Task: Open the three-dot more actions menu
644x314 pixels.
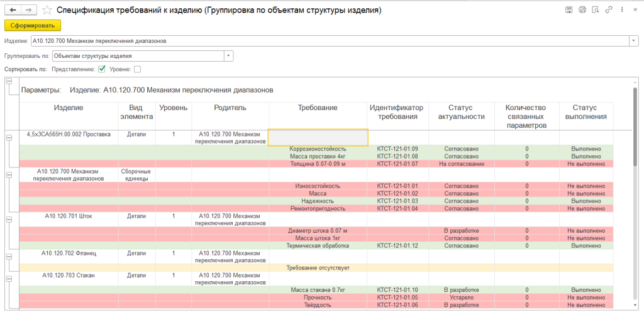Action: pos(621,9)
